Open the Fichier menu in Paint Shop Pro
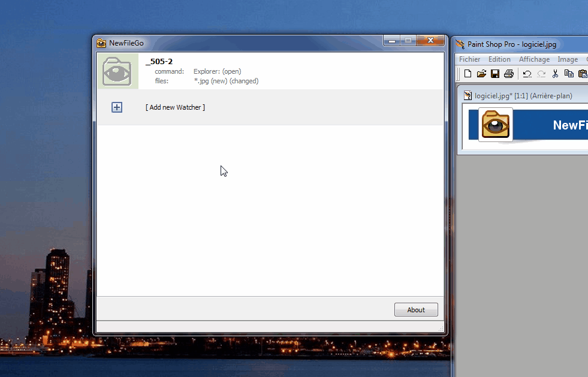This screenshot has height=377, width=588. coord(469,59)
